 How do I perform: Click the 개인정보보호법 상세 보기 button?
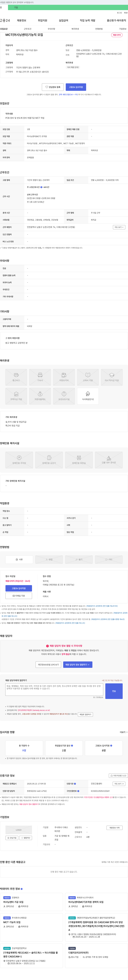point(48,665)
